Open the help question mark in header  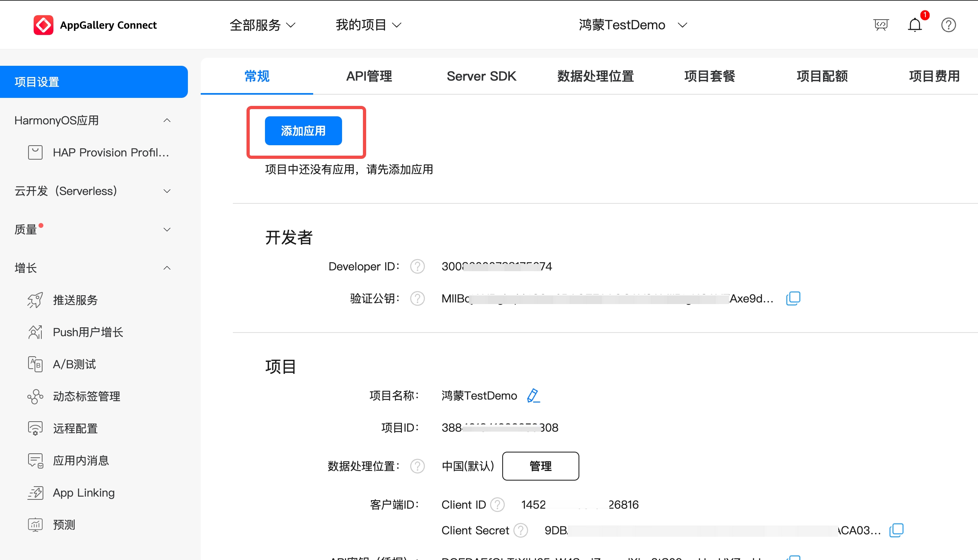949,25
